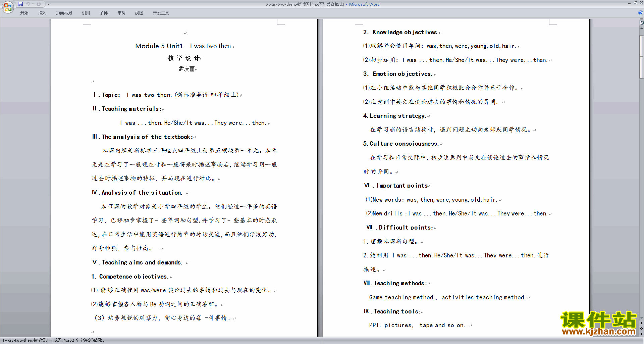The width and height of the screenshot is (644, 344).
Task: Click the scrollbar up arrow
Action: [x=641, y=29]
